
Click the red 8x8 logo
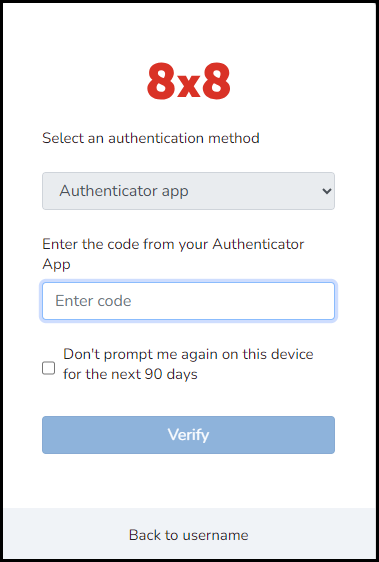(189, 81)
